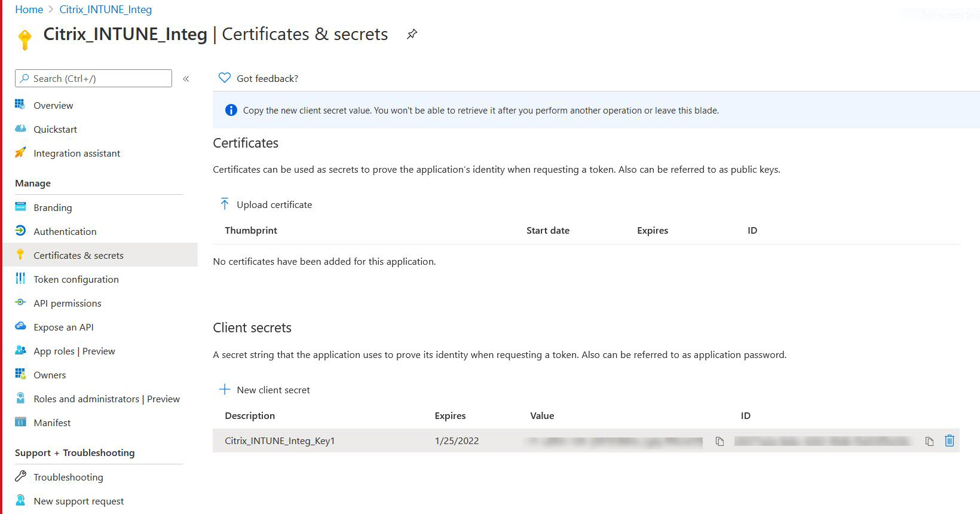The width and height of the screenshot is (980, 514).
Task: Click the App roles people icon
Action: pyautogui.click(x=20, y=350)
